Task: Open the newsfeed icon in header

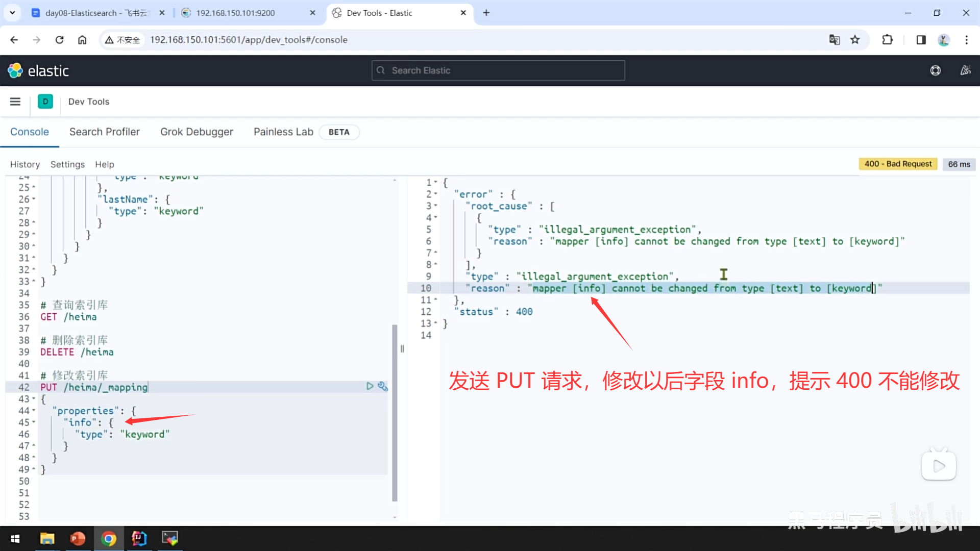Action: (x=965, y=70)
